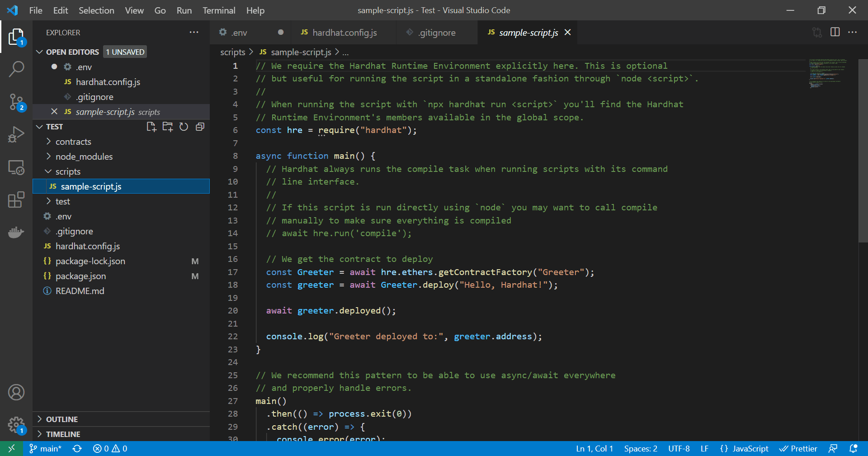868x456 pixels.
Task: Expand the contracts folder
Action: [x=73, y=142]
